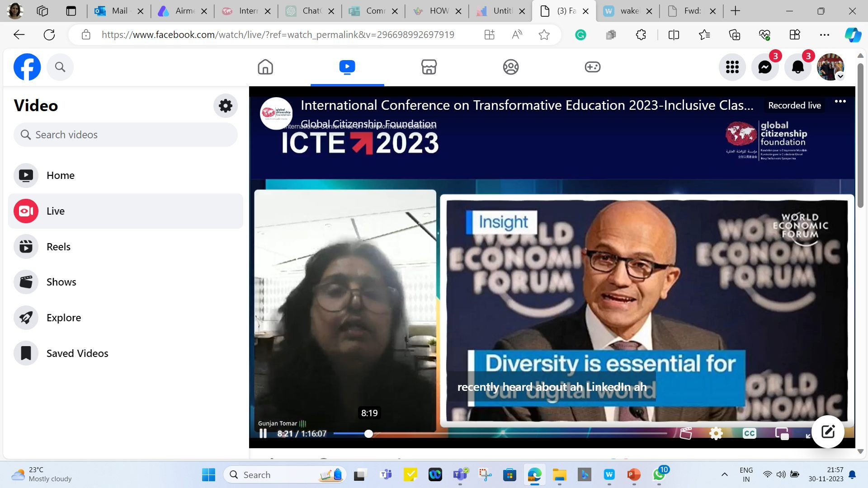868x488 pixels.
Task: Open Messenger chats icon
Action: click(x=765, y=67)
